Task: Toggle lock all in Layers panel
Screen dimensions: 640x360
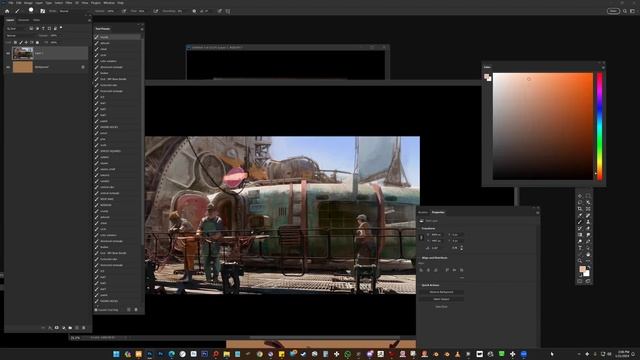Action: (37, 42)
